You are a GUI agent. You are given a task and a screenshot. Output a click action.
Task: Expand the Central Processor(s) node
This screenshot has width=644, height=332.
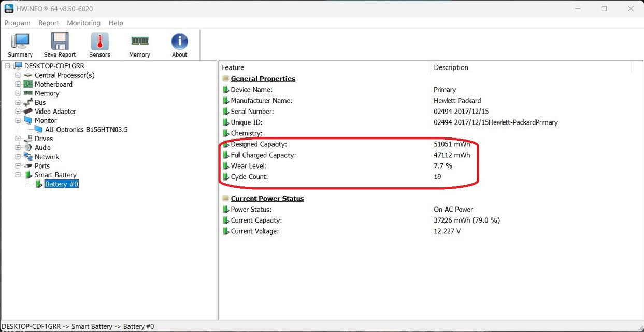point(18,75)
